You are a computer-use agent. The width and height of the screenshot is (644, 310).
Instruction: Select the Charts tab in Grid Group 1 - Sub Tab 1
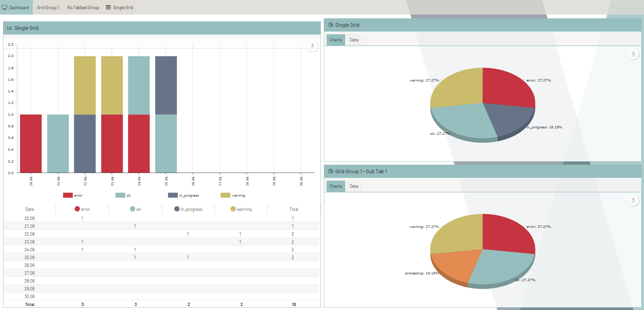tap(335, 186)
